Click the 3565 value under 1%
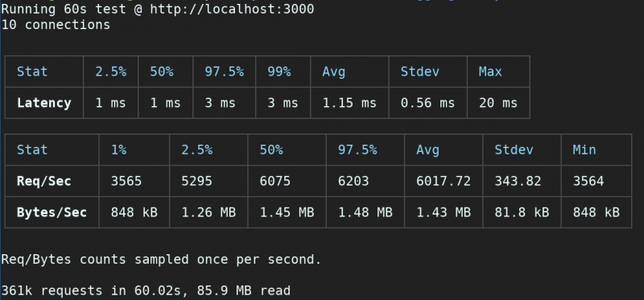Image resolution: width=644 pixels, height=300 pixels. click(126, 181)
